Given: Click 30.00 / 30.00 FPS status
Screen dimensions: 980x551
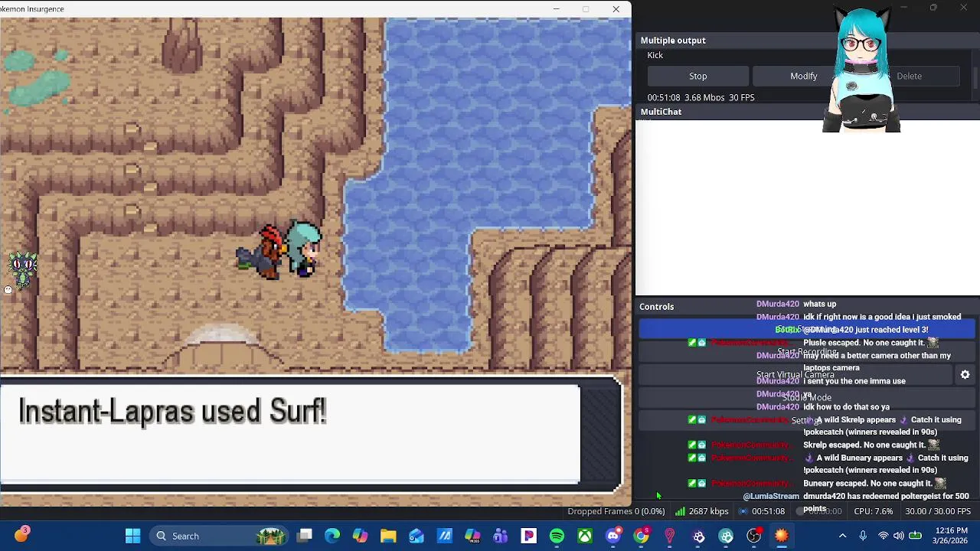Looking at the screenshot, I should 938,511.
